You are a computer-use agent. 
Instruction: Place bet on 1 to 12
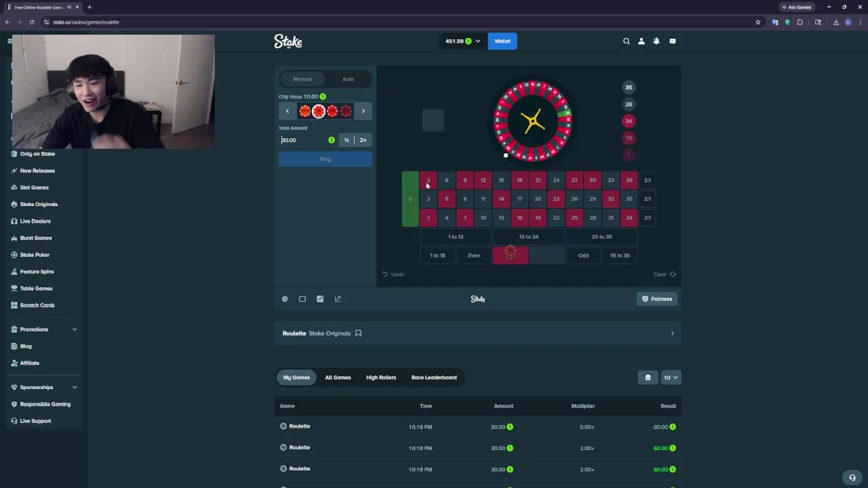point(456,237)
